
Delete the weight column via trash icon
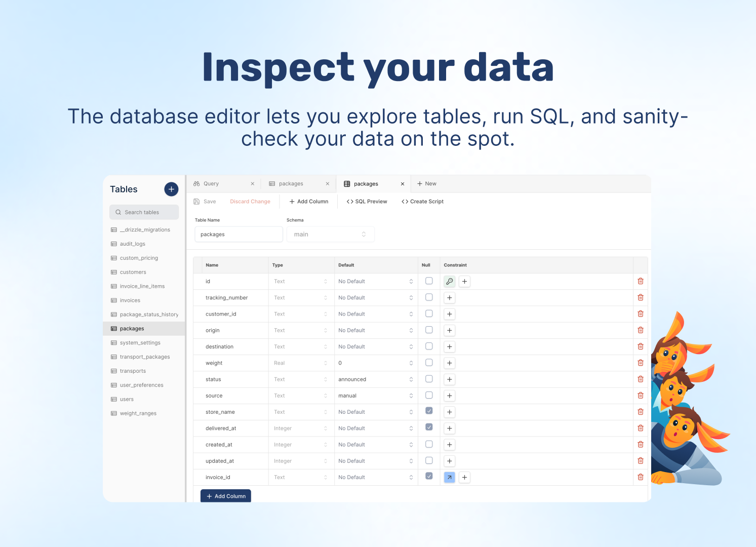click(x=641, y=363)
